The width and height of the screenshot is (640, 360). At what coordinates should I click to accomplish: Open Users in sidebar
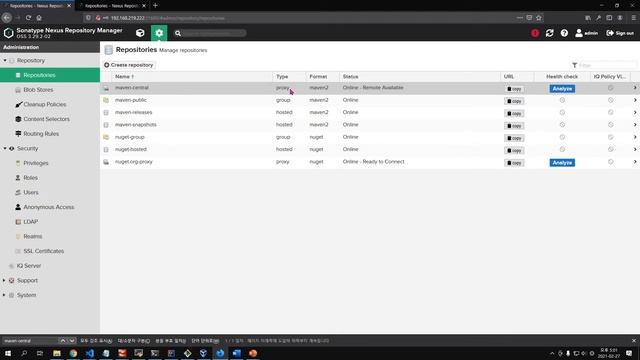click(x=31, y=192)
